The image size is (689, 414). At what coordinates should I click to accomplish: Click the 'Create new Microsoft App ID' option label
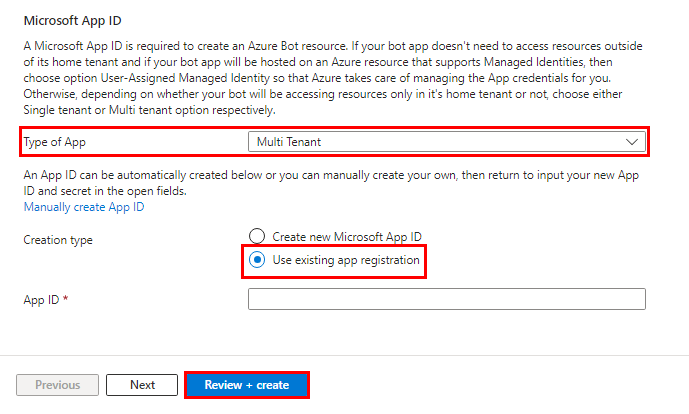tap(346, 237)
